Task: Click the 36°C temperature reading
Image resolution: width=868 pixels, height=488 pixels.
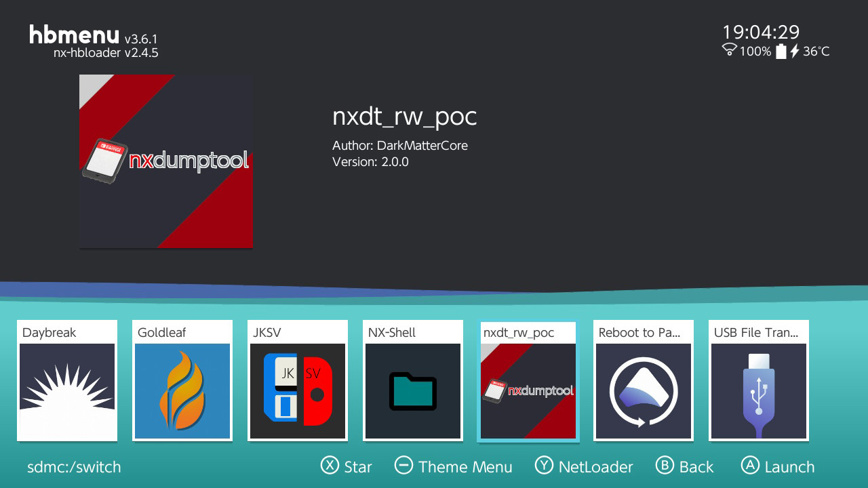Action: point(816,52)
